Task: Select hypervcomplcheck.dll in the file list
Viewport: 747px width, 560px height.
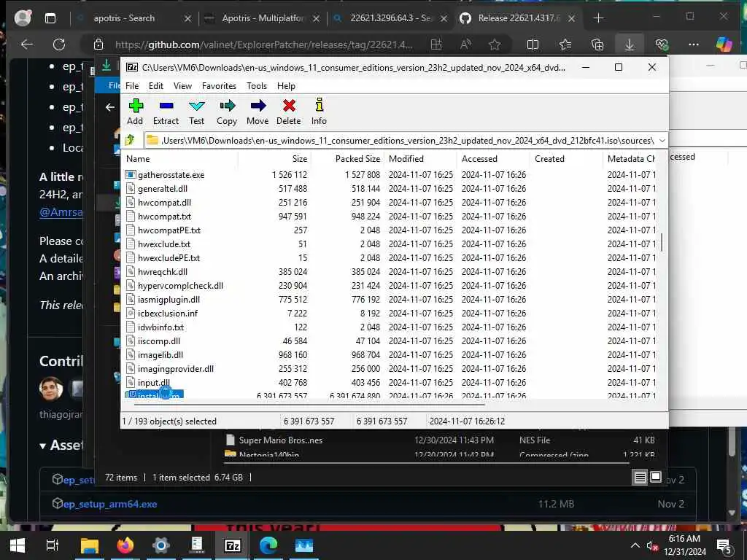Action: pos(180,285)
